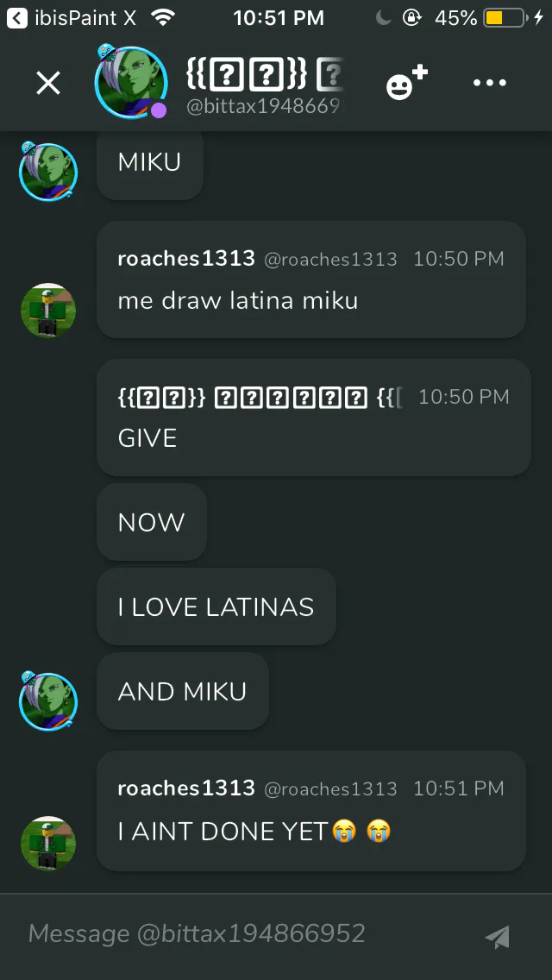The height and width of the screenshot is (980, 552).
Task: Focus the Message @bittax194866952 input field
Action: pos(250,933)
